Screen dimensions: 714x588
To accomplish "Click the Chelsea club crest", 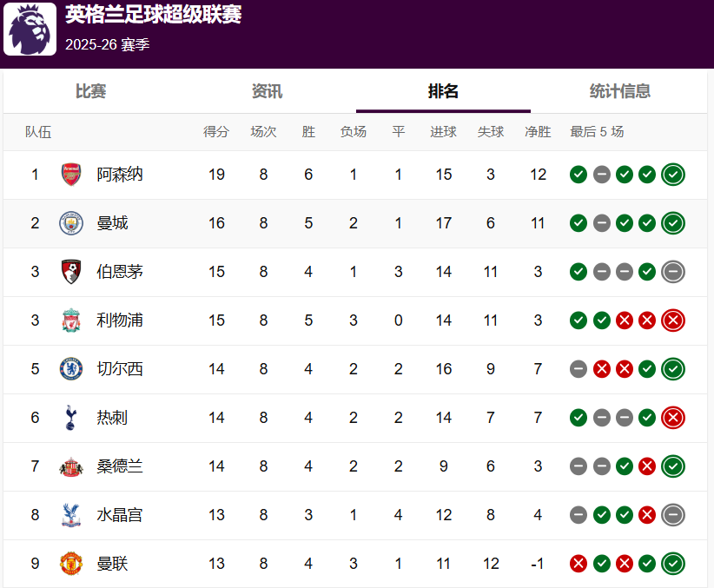I will pos(70,369).
